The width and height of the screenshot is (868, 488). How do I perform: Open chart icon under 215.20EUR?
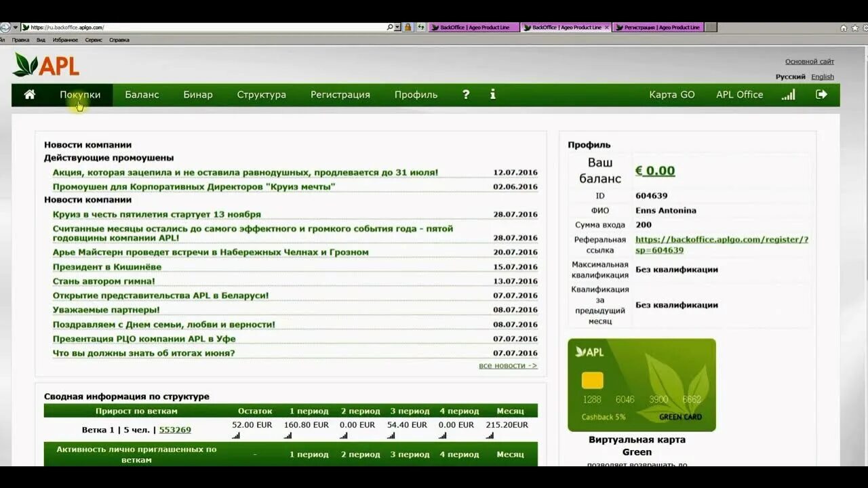pyautogui.click(x=490, y=436)
